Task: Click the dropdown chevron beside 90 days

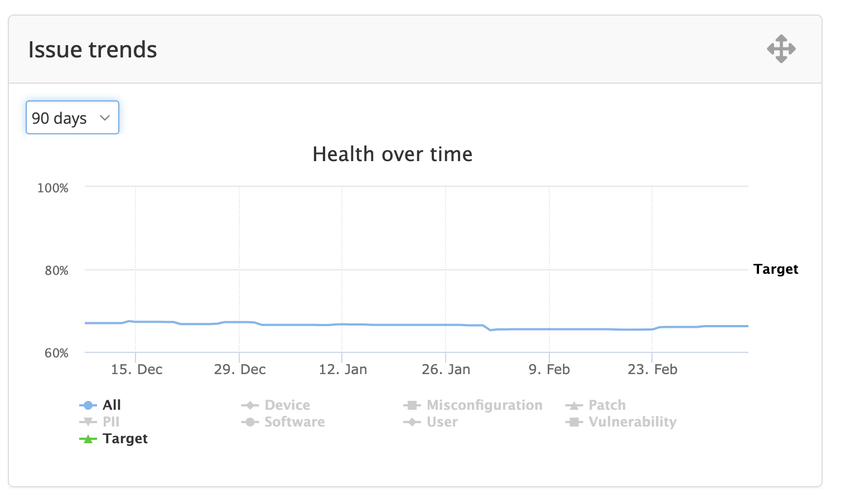Action: (x=105, y=118)
